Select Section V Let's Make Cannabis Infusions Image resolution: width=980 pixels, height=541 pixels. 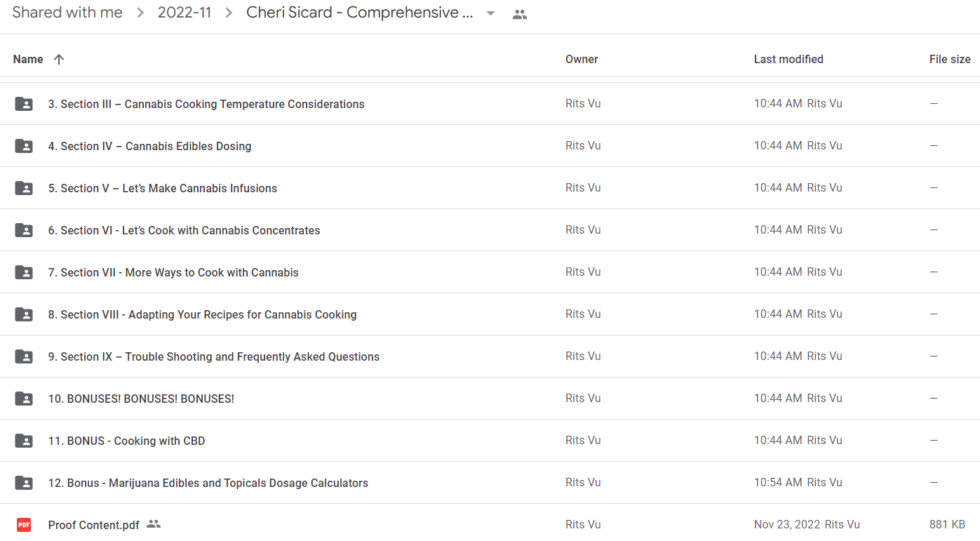click(x=490, y=188)
